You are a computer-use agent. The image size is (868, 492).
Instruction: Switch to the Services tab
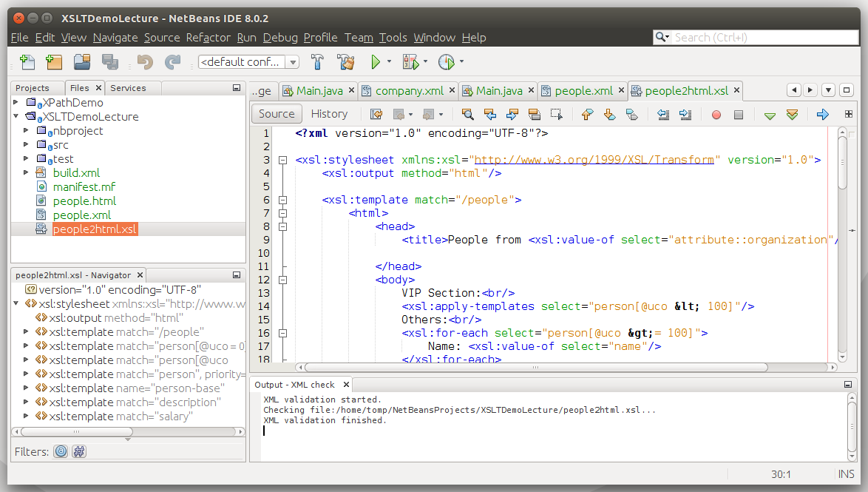pyautogui.click(x=128, y=88)
